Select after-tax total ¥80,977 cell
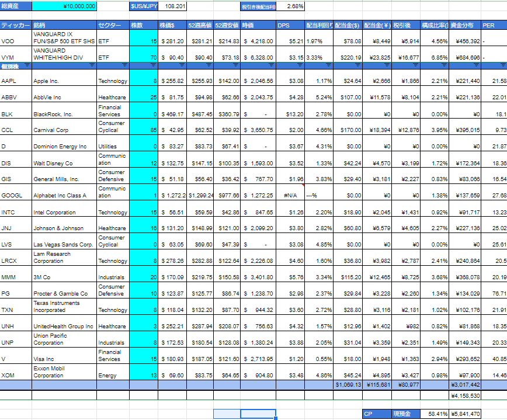Viewport: 507px width, 420px height. 406,385
